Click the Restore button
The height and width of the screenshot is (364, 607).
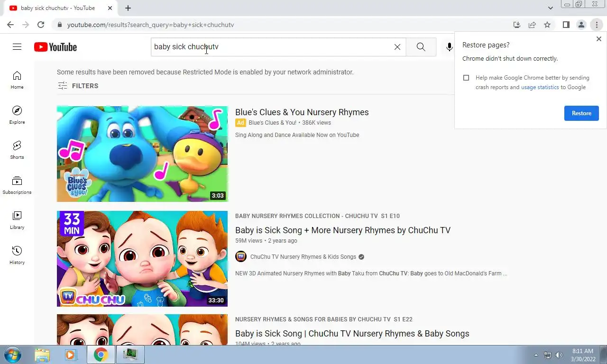point(581,113)
